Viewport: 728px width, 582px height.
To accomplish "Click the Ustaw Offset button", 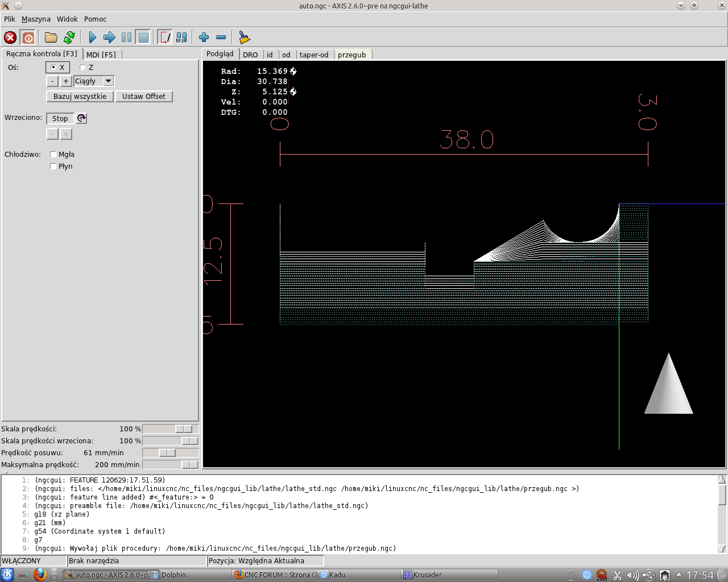I will coord(144,96).
